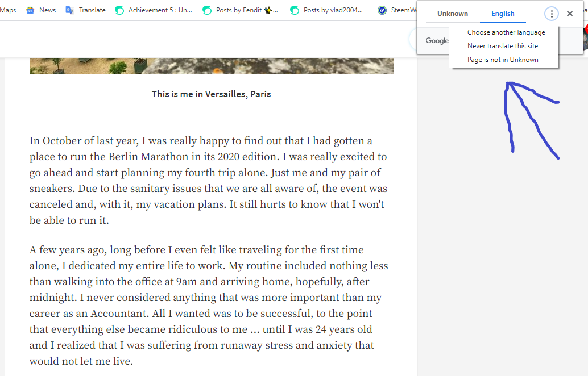The width and height of the screenshot is (588, 376).
Task: Choose another language from the menu
Action: 506,32
